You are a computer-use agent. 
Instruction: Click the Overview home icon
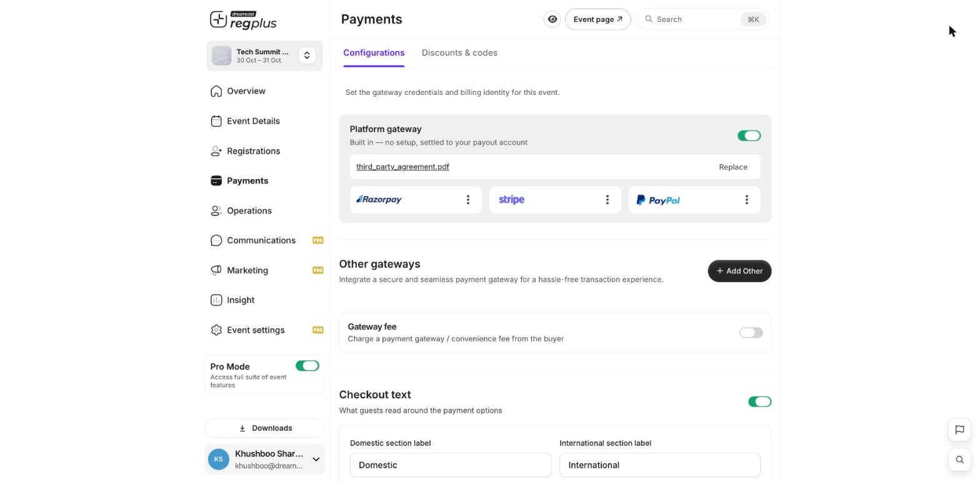coord(216,91)
